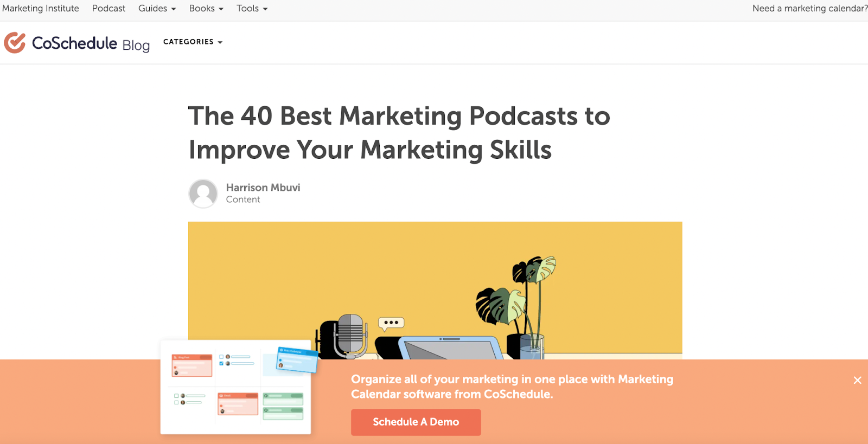Go to the Podcast nav link

(108, 9)
